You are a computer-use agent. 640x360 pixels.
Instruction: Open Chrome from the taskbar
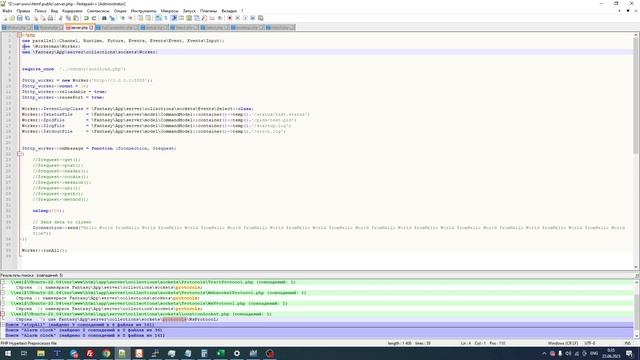click(106, 353)
